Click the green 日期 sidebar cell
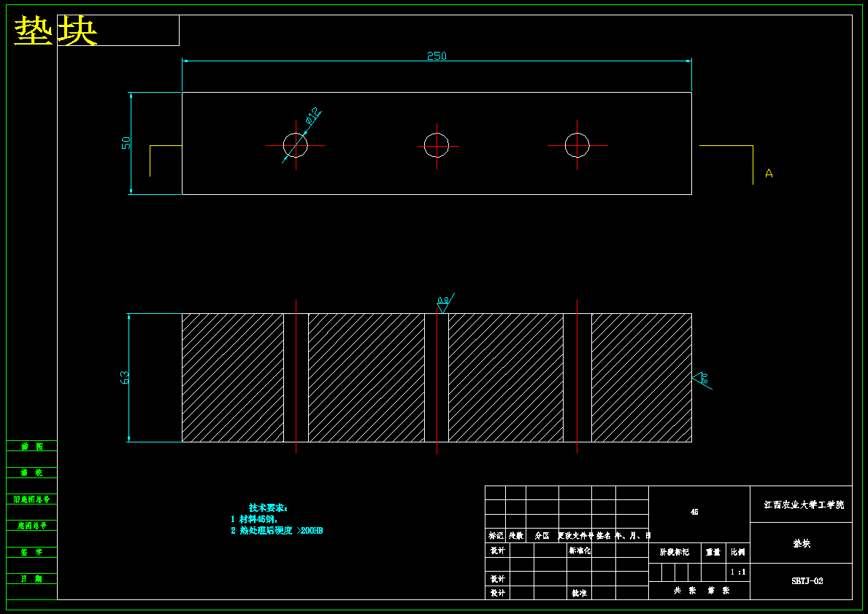Screen dimensions: 868x614 tap(31, 579)
